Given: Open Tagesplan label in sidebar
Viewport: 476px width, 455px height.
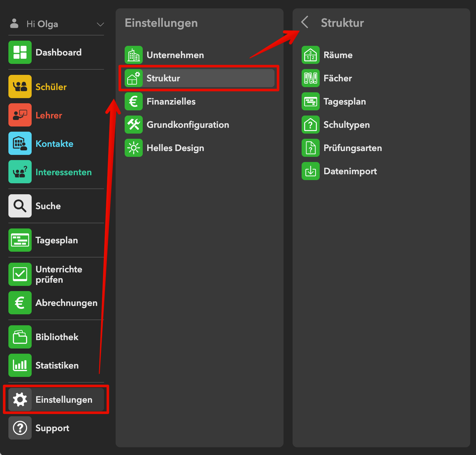Looking at the screenshot, I should (x=57, y=240).
